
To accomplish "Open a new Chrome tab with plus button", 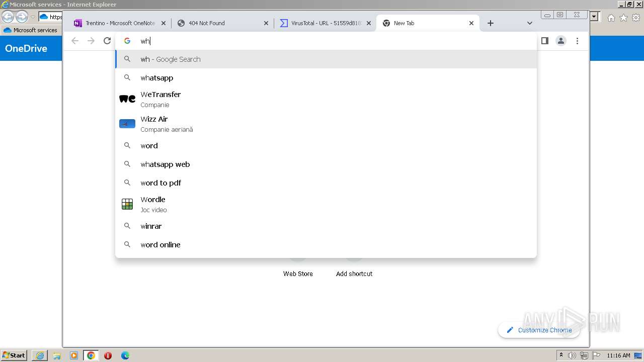I will [491, 23].
